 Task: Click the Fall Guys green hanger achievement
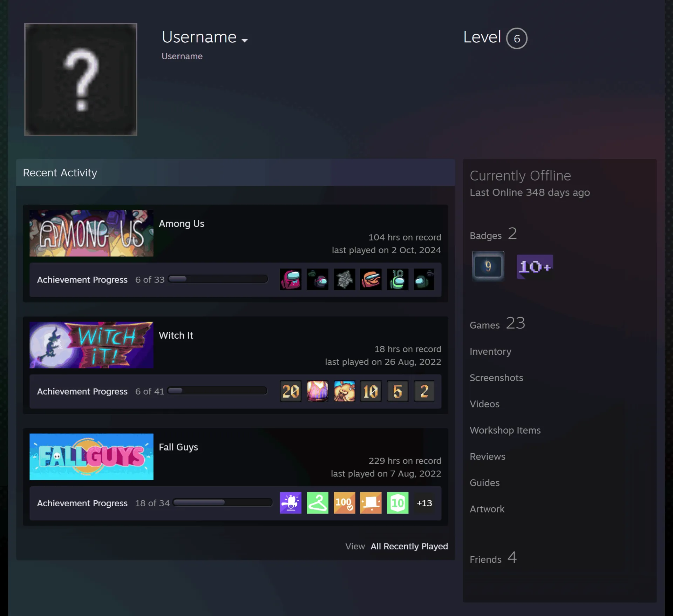(318, 503)
